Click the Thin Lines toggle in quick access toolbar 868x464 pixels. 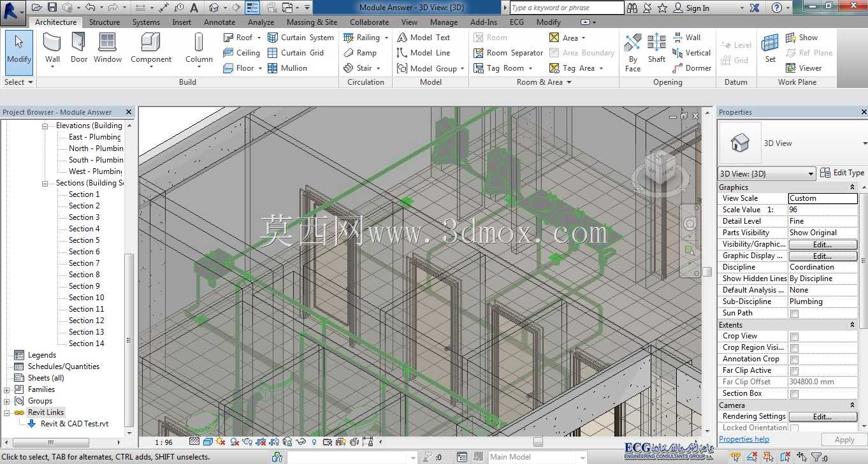(x=252, y=8)
